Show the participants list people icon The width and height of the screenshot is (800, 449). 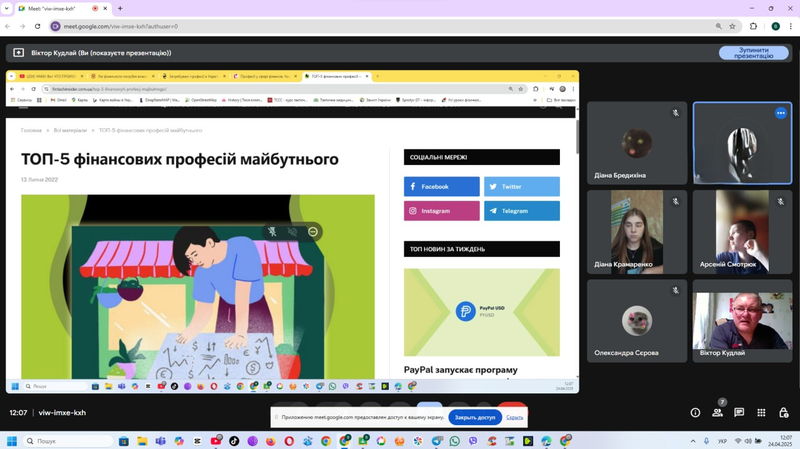coord(717,413)
